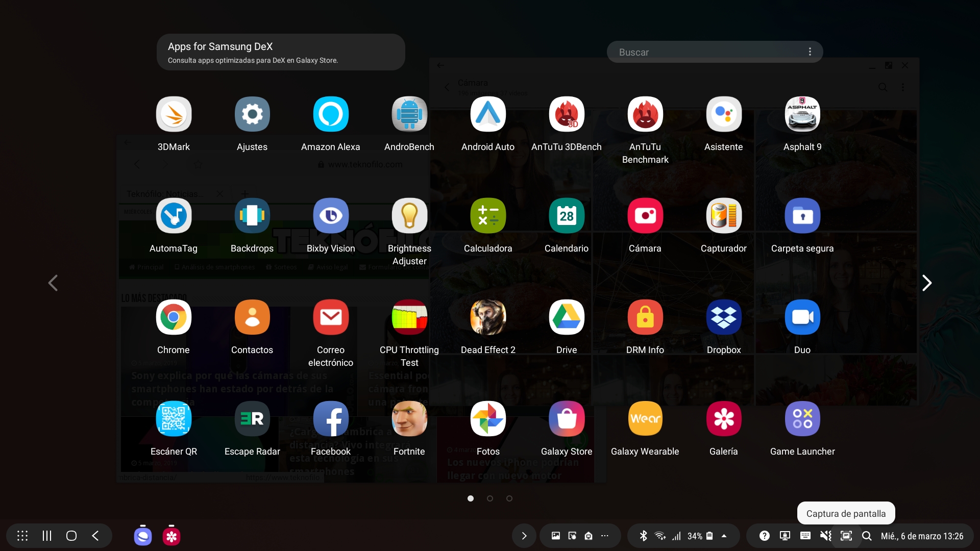Image resolution: width=980 pixels, height=551 pixels.
Task: Open AndroBench app
Action: point(409,114)
